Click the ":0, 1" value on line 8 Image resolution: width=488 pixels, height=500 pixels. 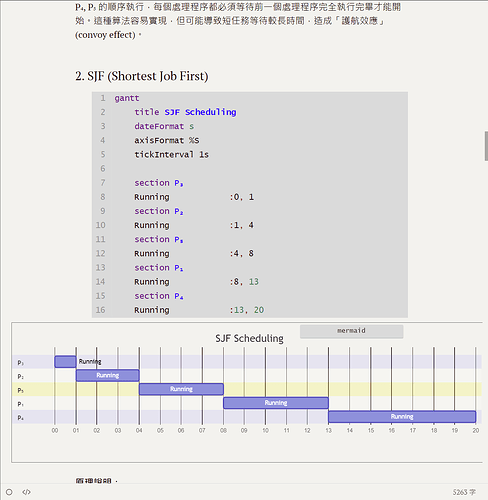click(x=242, y=197)
